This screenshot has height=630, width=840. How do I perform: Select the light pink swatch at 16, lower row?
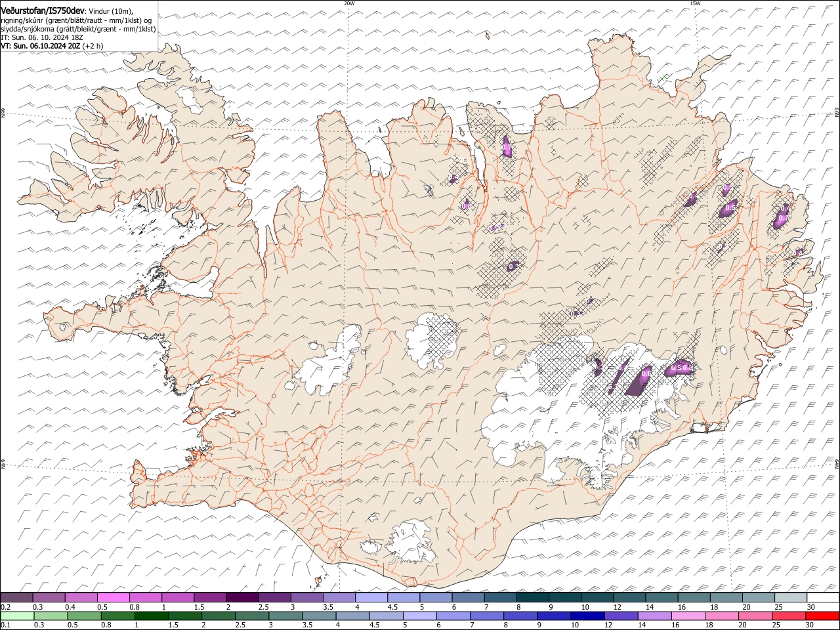pos(688,616)
